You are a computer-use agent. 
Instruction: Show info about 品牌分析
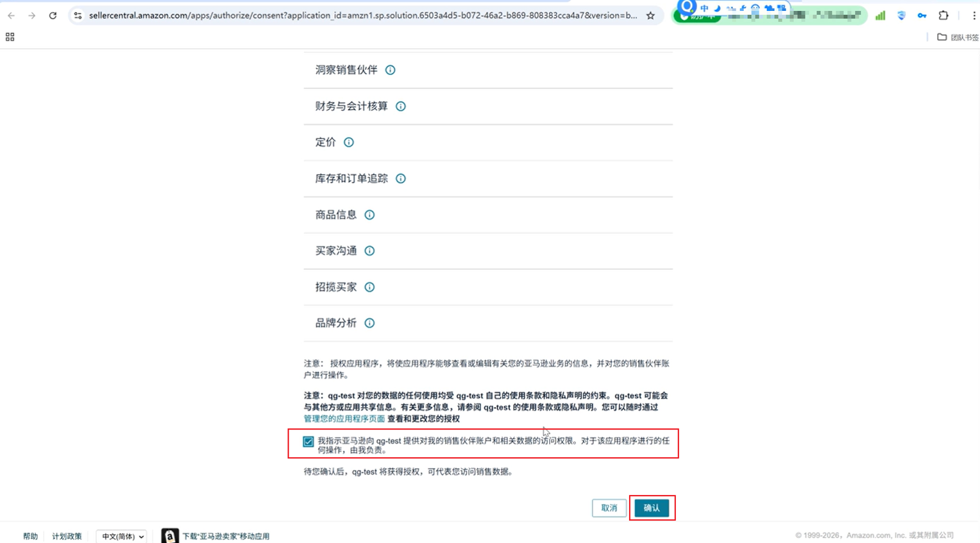click(369, 323)
